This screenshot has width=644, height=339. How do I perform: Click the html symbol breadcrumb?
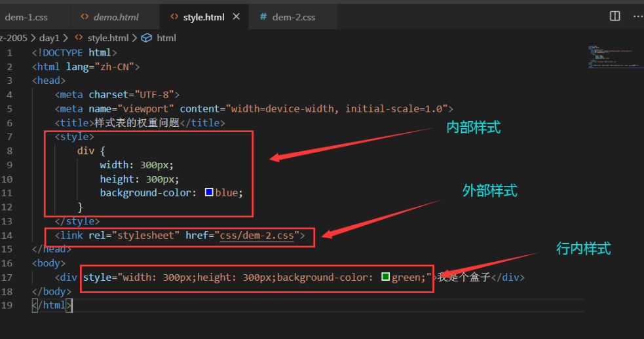click(x=166, y=38)
